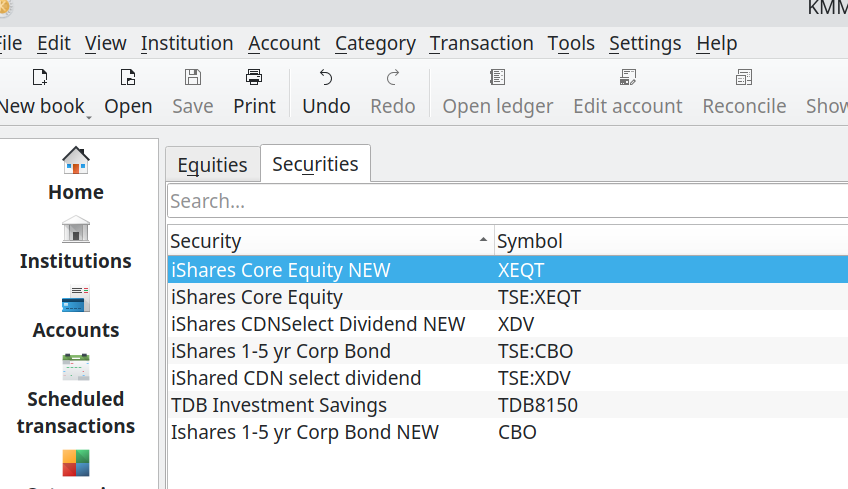Select the iShares 1-5 yr Corp Bond row
Viewport: 848px width, 489px height.
(508, 351)
